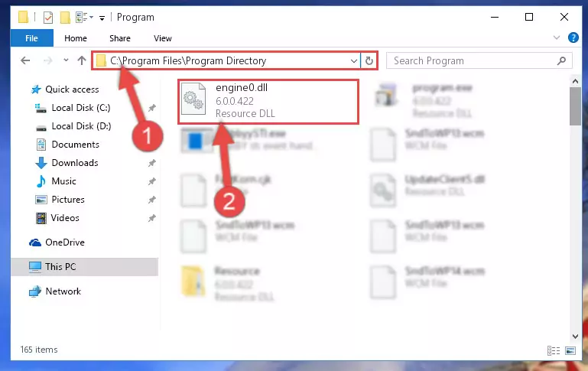Click the pin icon beside Downloads
Image resolution: width=588 pixels, height=371 pixels.
(x=152, y=163)
